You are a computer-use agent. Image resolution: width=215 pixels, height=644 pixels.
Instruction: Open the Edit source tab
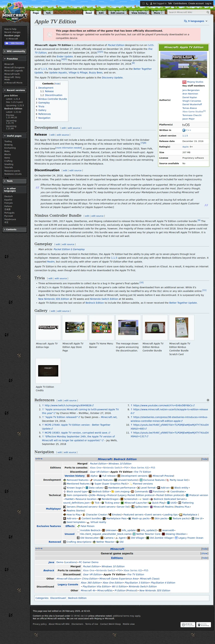[x=117, y=13]
